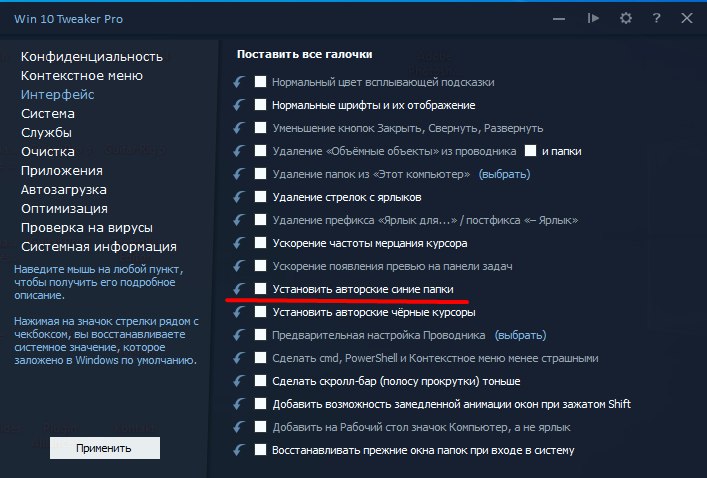This screenshot has width=707, height=478.
Task: Enable Восстанавливать прежние окна папок checkbox
Action: click(x=260, y=449)
